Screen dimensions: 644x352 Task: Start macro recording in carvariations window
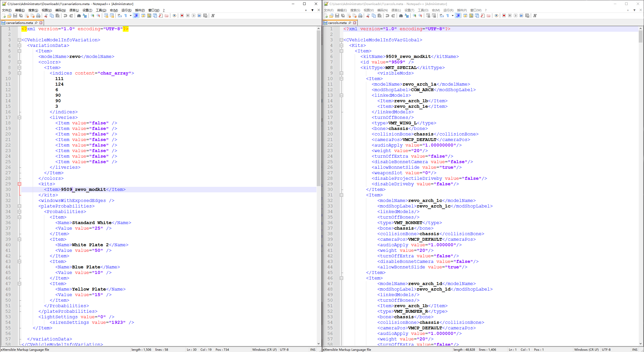[182, 16]
